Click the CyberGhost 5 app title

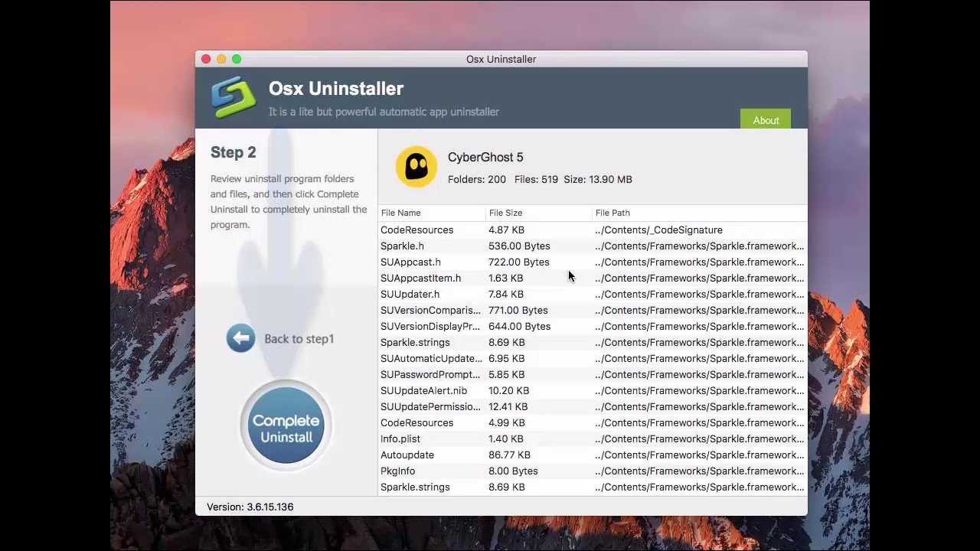point(485,157)
